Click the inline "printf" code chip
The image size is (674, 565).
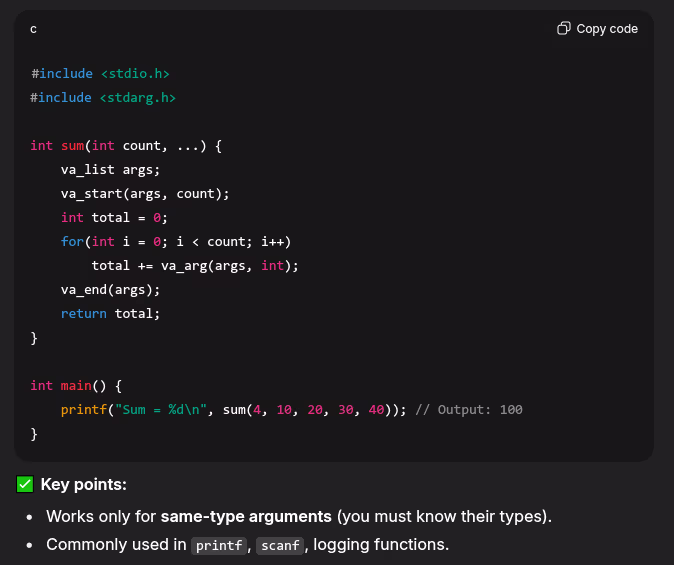click(220, 546)
